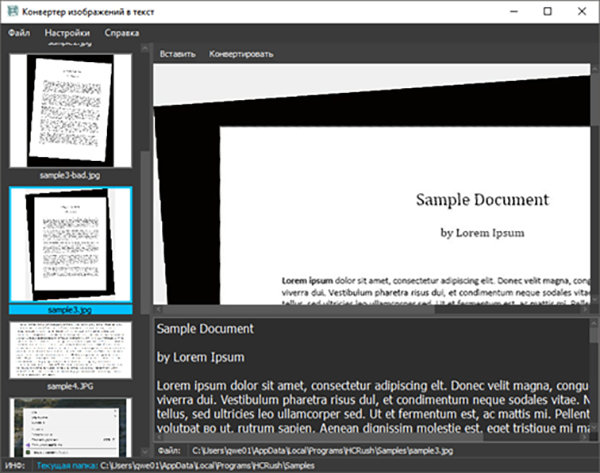Open the Справка menu
600x473 pixels.
pos(122,33)
